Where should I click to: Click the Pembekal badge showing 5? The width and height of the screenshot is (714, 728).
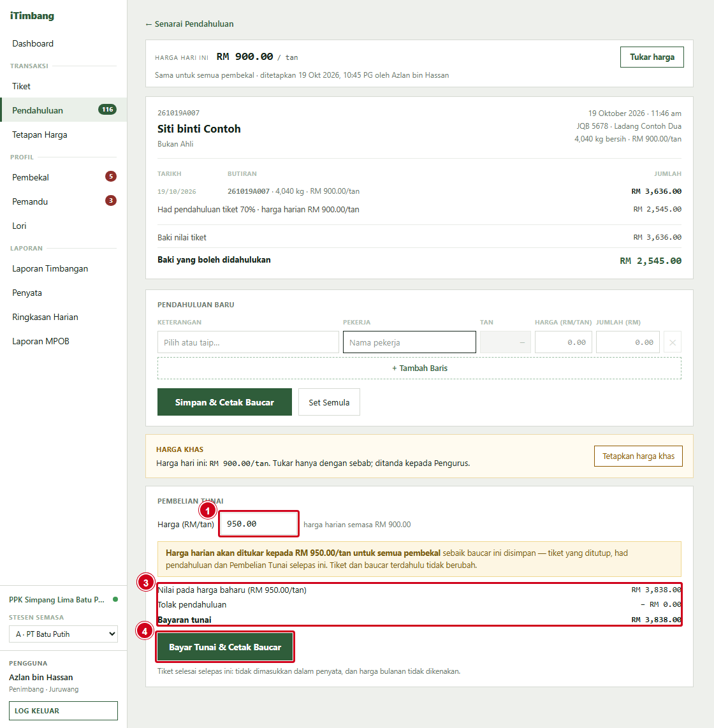click(110, 177)
